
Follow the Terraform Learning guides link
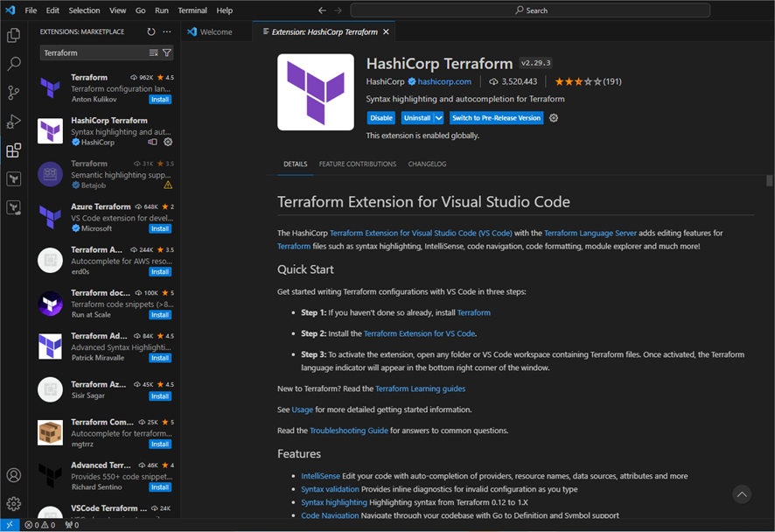(x=420, y=388)
